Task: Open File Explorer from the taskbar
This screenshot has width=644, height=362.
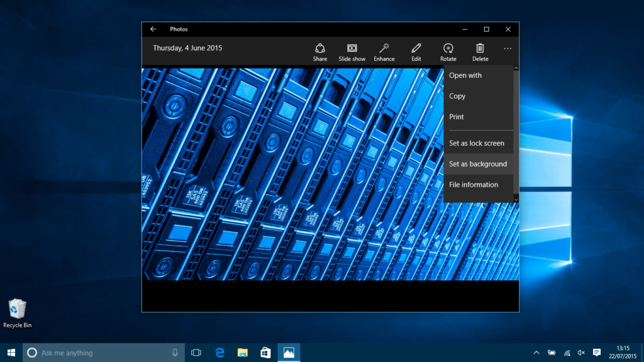Action: (242, 353)
